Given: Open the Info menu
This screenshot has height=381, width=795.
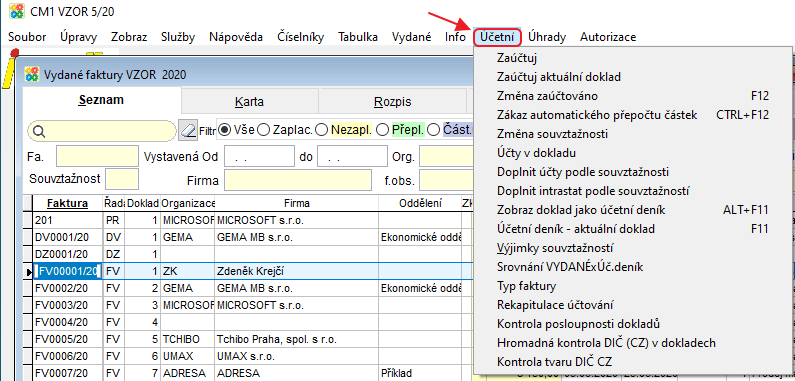Looking at the screenshot, I should (455, 37).
